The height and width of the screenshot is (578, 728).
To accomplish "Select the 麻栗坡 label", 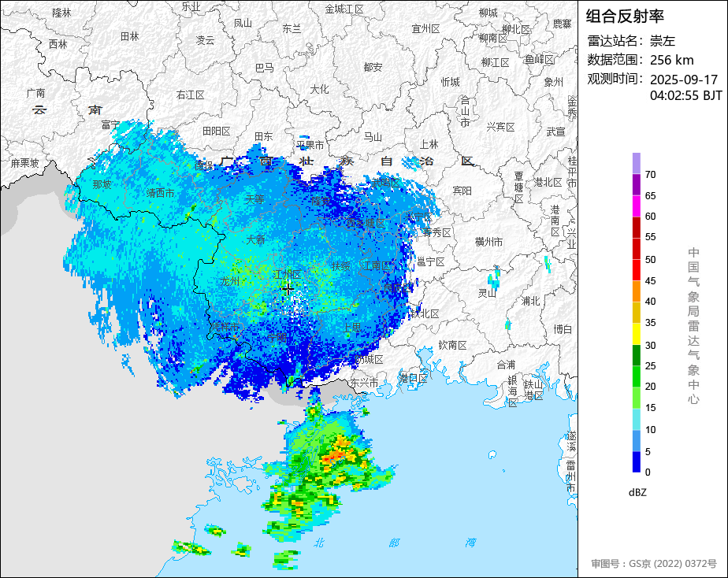I will 25,163.
